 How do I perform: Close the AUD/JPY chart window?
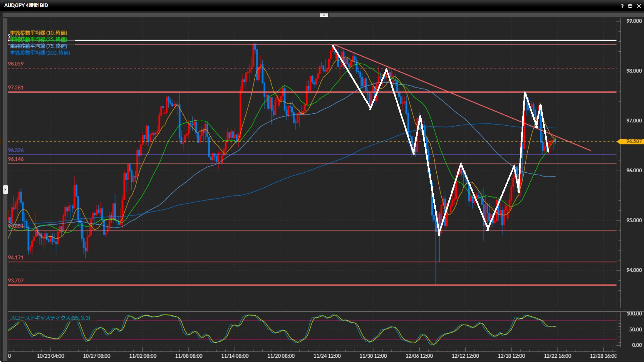point(639,6)
